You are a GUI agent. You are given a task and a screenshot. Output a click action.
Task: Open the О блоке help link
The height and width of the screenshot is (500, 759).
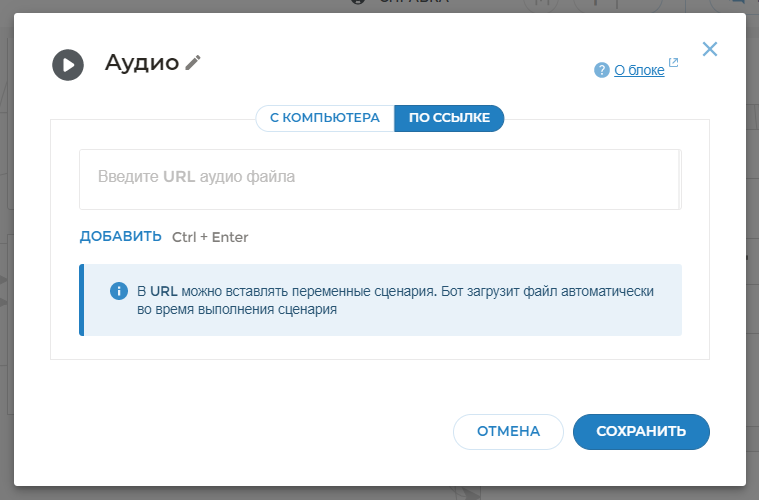[639, 70]
